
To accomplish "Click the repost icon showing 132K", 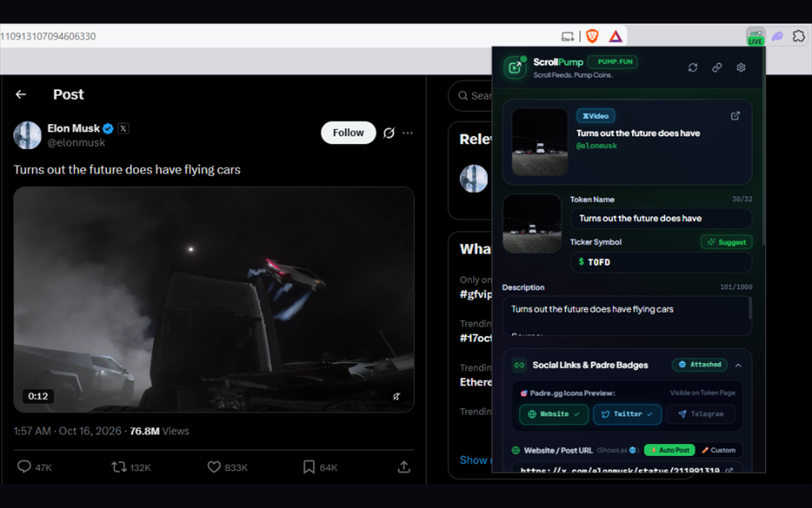I will point(119,467).
